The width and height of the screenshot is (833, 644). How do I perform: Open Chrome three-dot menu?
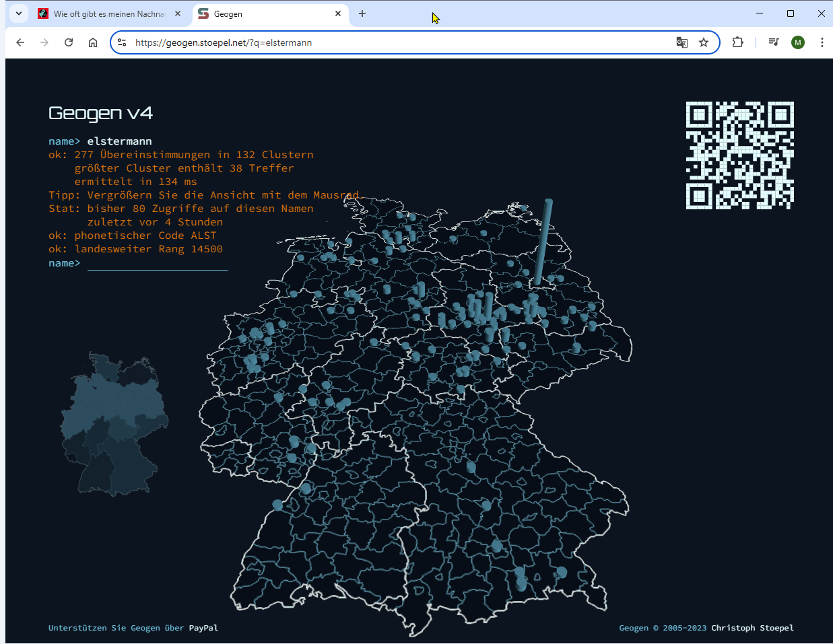click(822, 42)
